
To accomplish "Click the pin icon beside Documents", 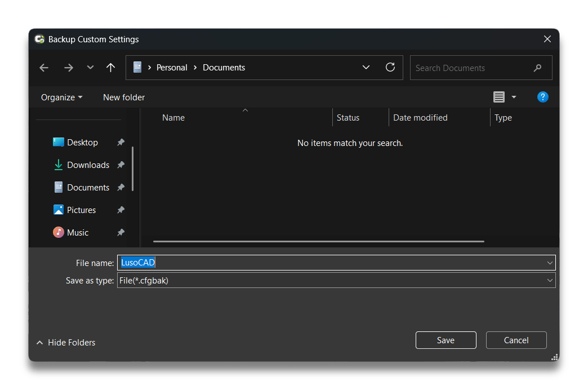I will [121, 188].
